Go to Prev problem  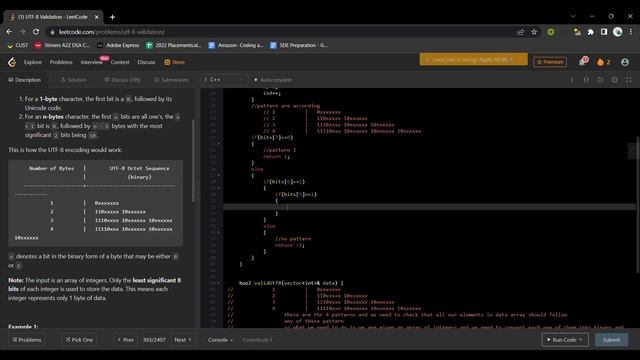(126, 340)
